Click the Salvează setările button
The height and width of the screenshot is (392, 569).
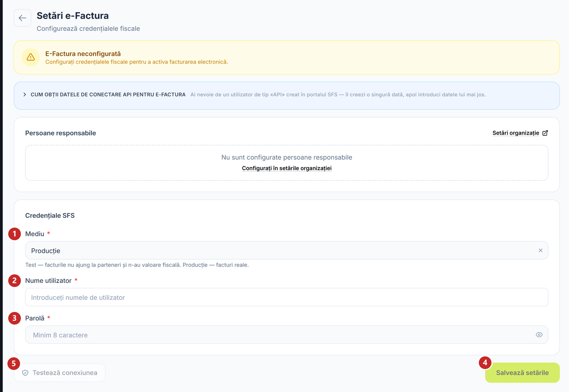522,373
